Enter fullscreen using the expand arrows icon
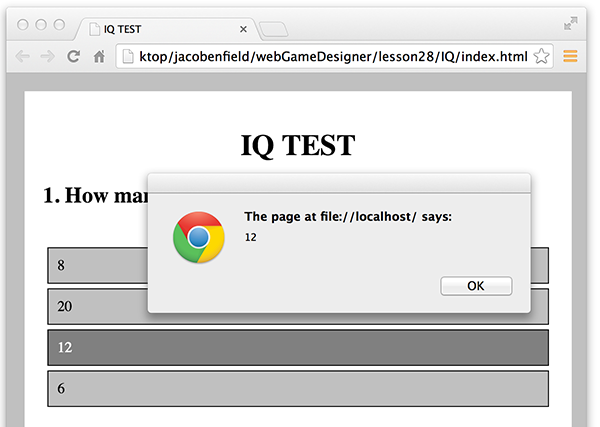600x427 pixels. click(571, 22)
